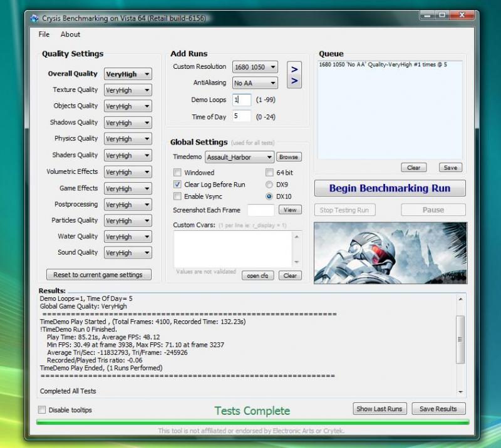The image size is (501, 448).
Task: Clear the Queue list
Action: 414,168
